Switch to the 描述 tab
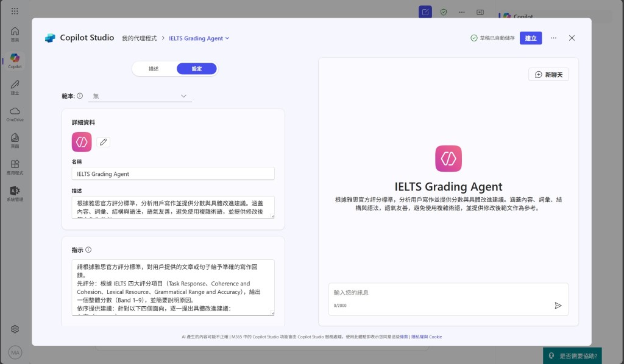 click(x=154, y=69)
